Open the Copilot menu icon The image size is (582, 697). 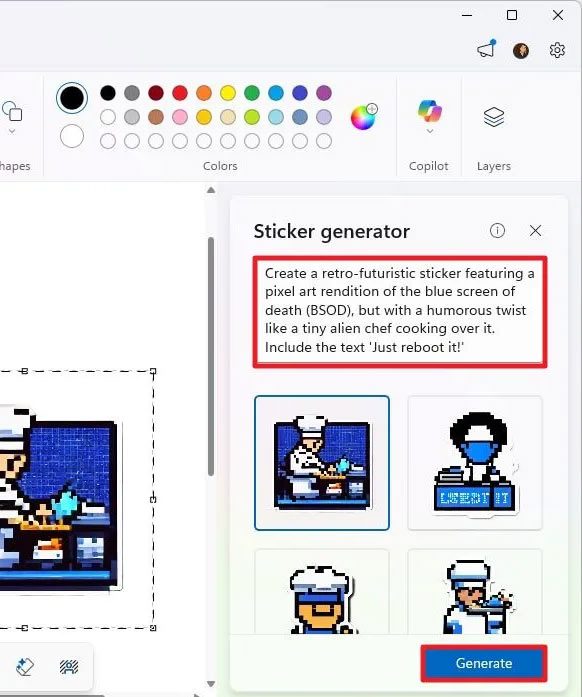tap(429, 111)
